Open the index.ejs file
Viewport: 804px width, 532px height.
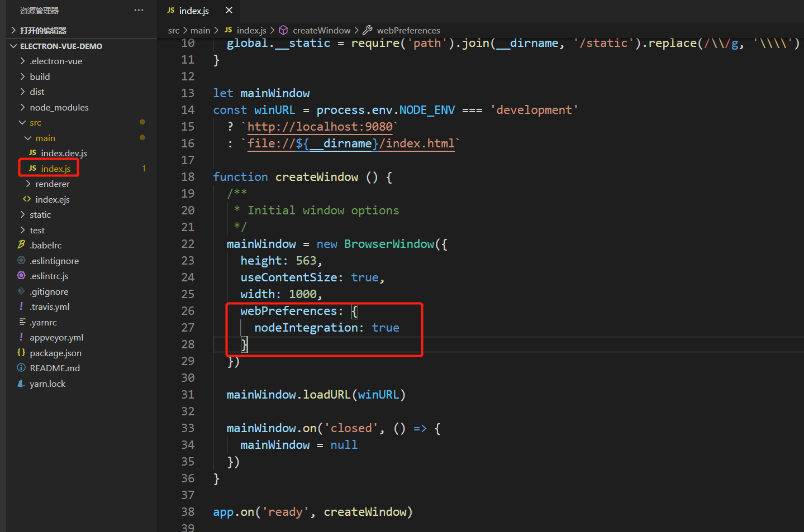tap(53, 199)
